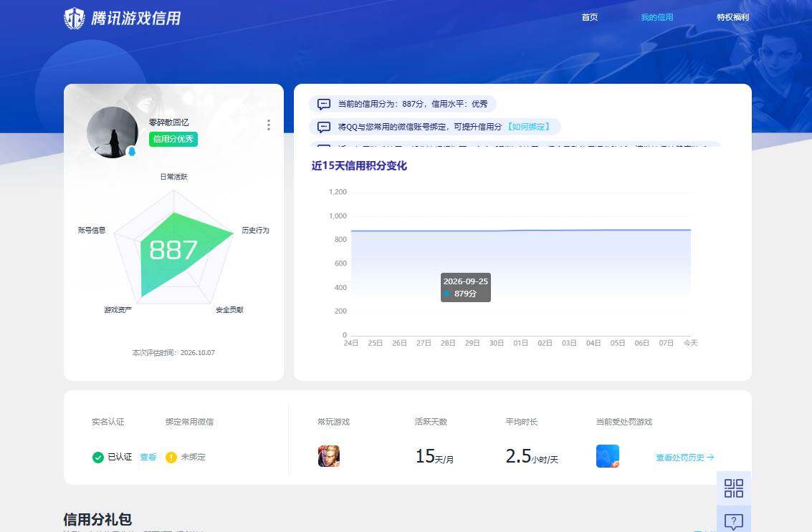Click the 日常活跃 radar axis label
The image size is (812, 532).
click(174, 177)
